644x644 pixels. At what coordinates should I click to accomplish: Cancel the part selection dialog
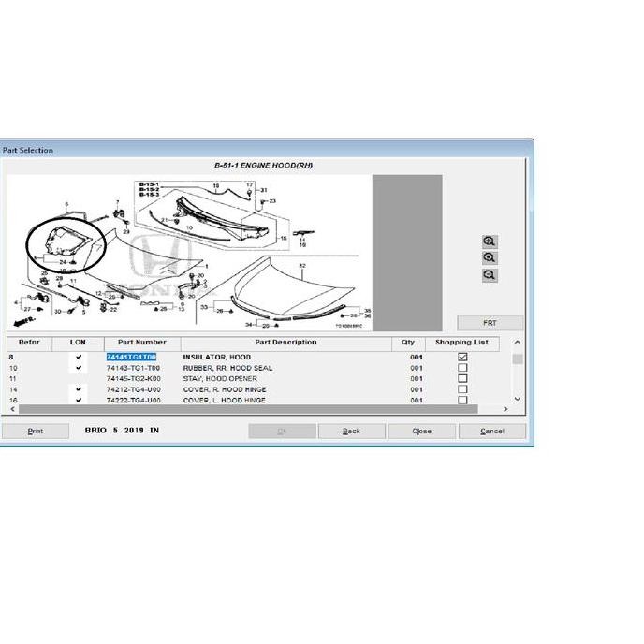coord(491,432)
